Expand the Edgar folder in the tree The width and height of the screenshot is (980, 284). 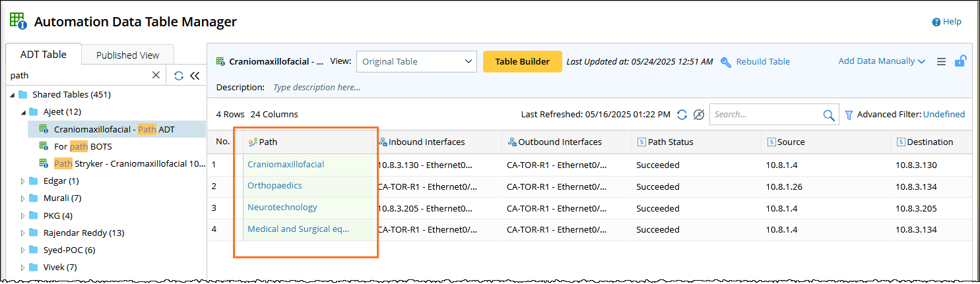point(23,181)
